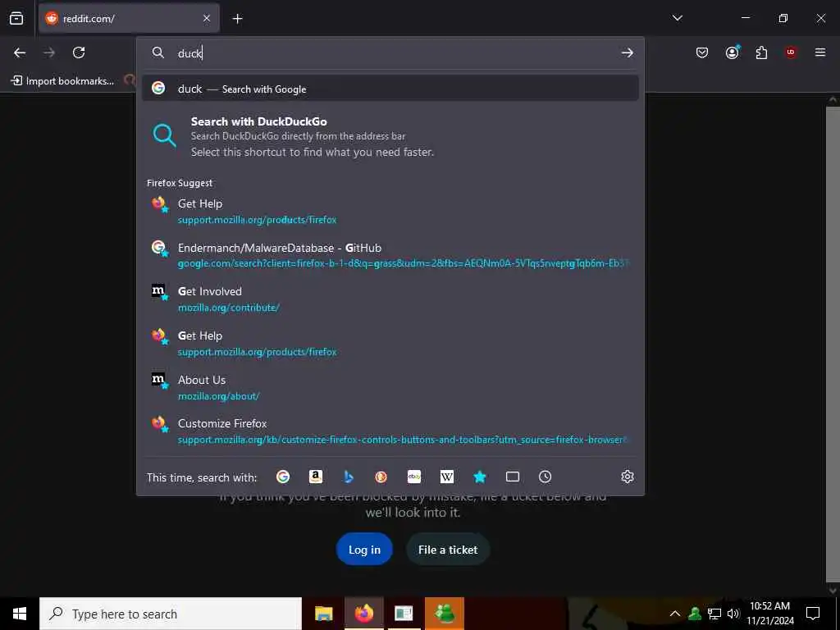
Task: Open the Windows Start menu
Action: [20, 614]
